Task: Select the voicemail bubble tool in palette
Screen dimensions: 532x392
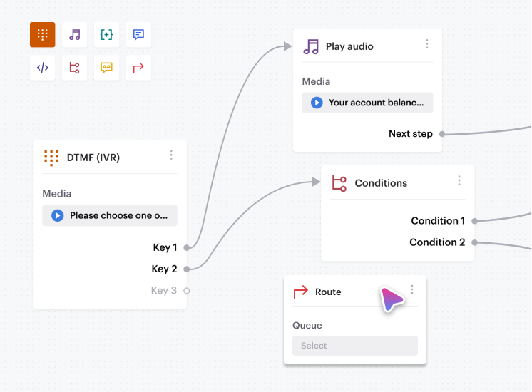Action: 106,68
